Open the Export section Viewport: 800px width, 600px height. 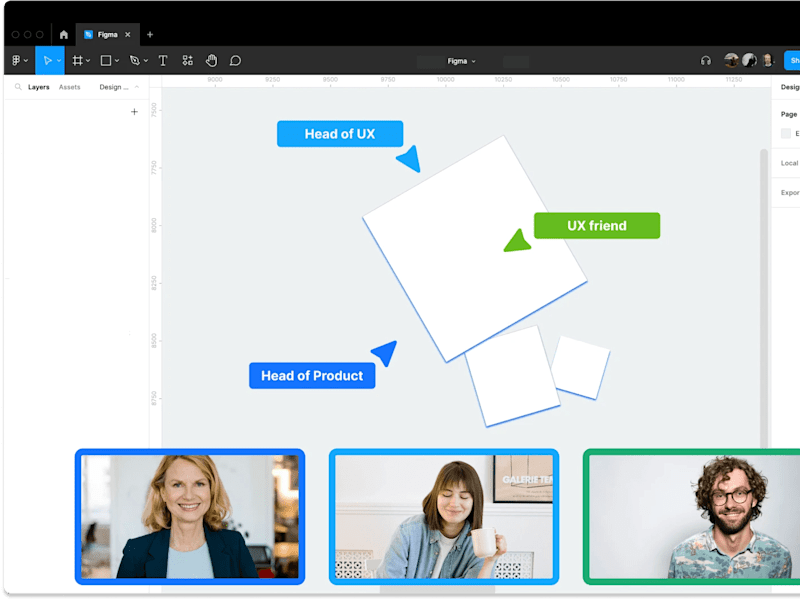[x=790, y=193]
